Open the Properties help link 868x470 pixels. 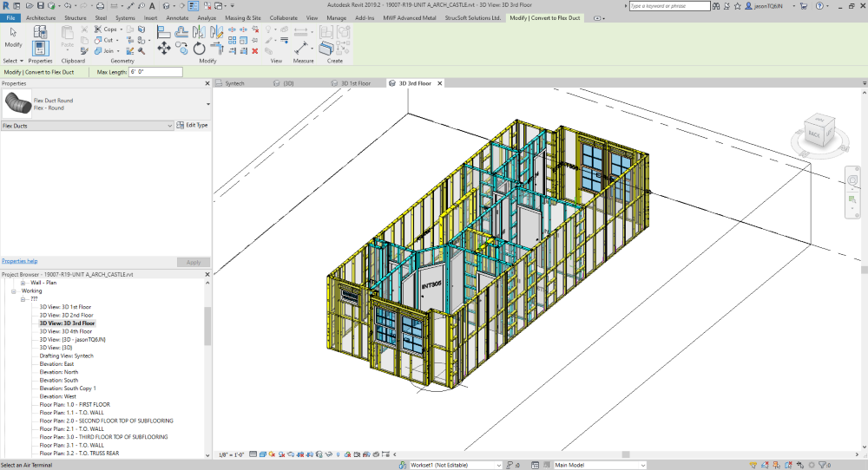(19, 261)
